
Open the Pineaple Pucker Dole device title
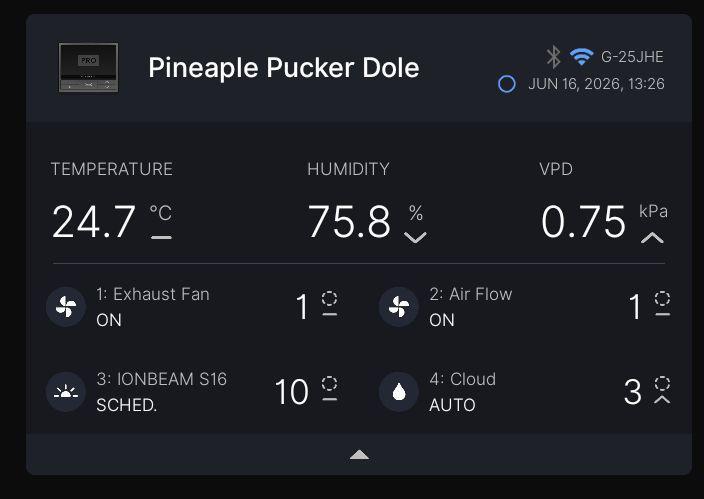(284, 68)
